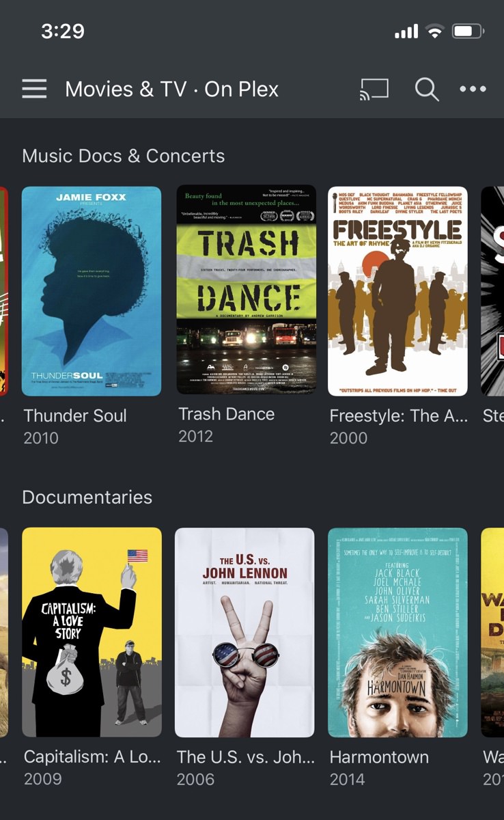Viewport: 504px width, 820px height.
Task: Open the hamburger navigation menu
Action: point(34,89)
